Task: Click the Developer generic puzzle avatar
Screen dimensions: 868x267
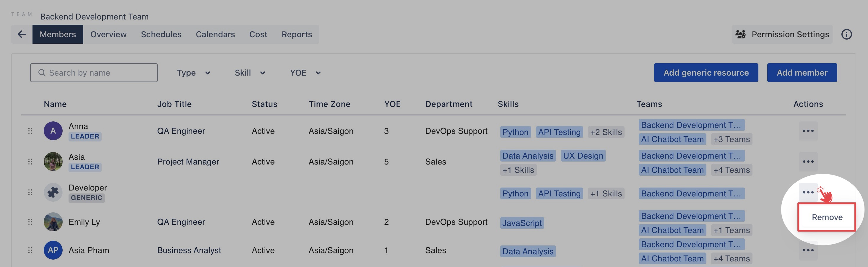Action: tap(53, 192)
